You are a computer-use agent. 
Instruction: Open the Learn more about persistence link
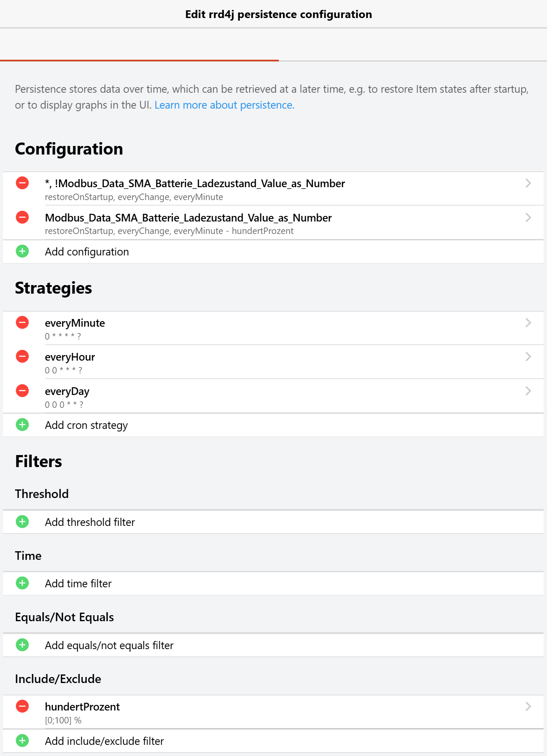224,105
